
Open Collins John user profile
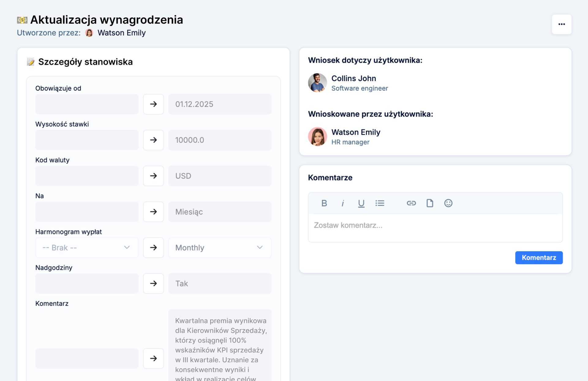point(353,78)
